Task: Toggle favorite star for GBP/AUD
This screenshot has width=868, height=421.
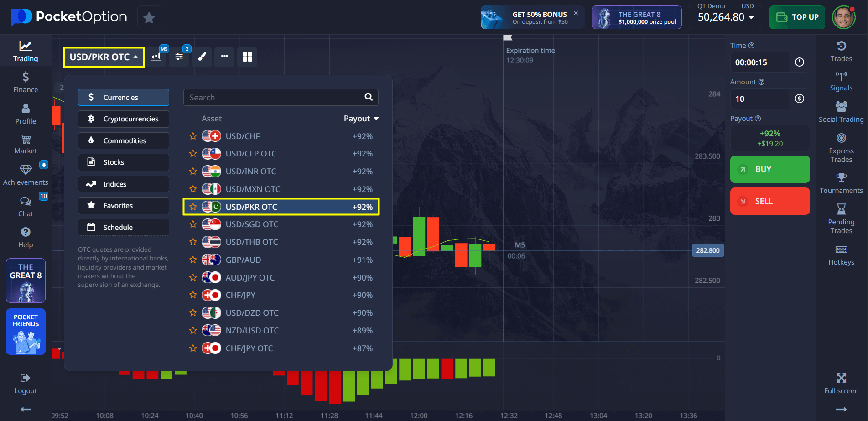Action: click(193, 260)
